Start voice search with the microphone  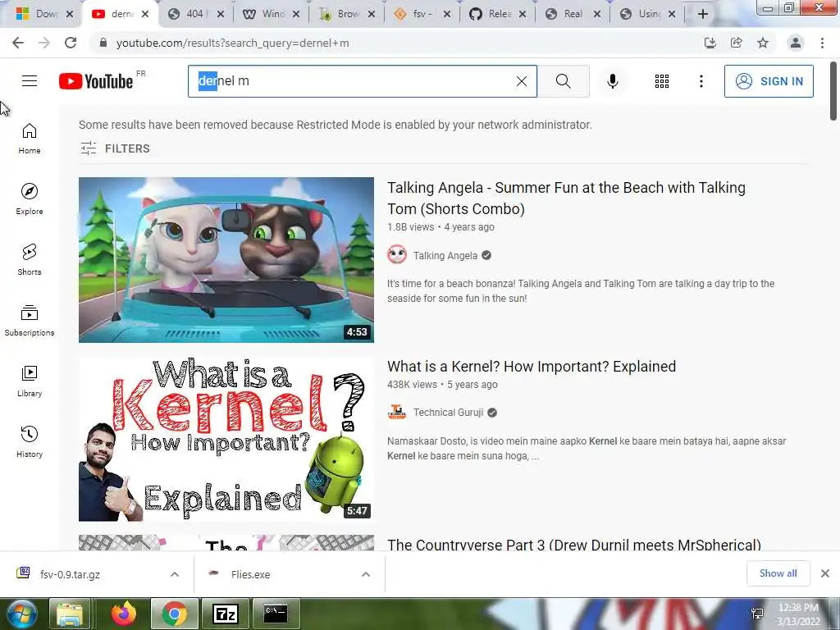(613, 81)
